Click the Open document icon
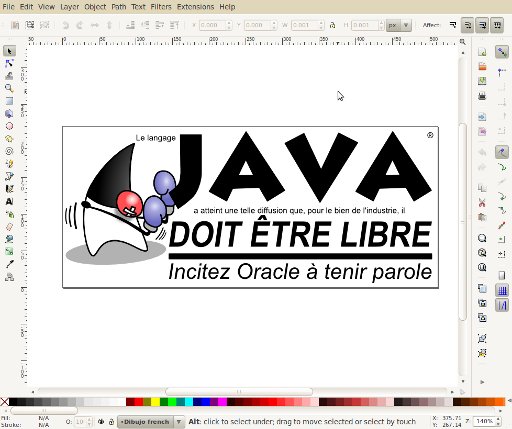Screen dimensions: 512x429 pyautogui.click(x=482, y=66)
